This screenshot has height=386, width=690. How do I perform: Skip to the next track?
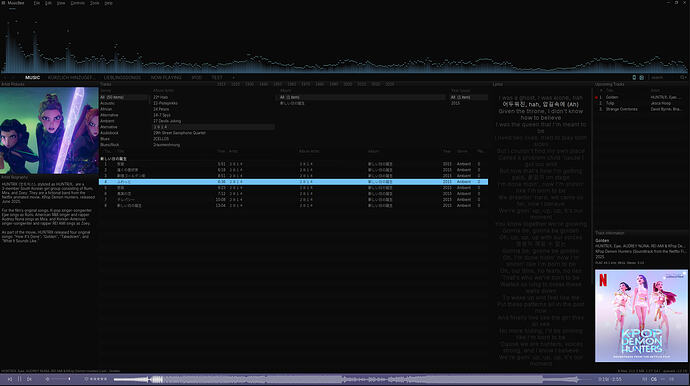click(29, 379)
